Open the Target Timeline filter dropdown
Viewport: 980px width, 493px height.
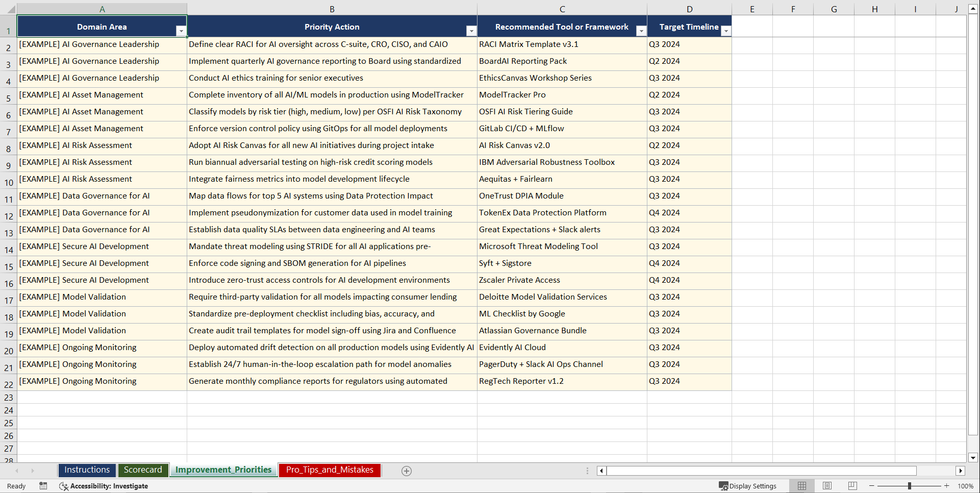coord(725,31)
